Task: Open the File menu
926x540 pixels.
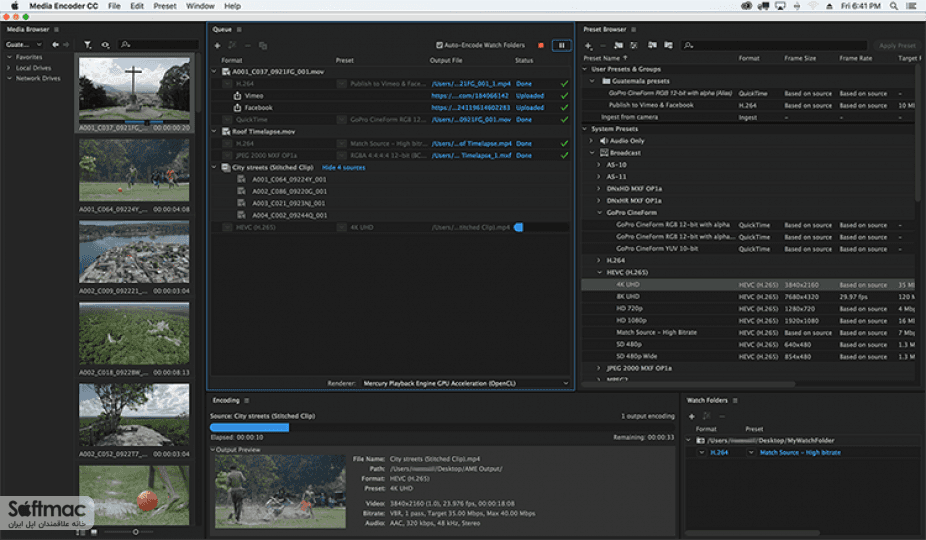Action: pyautogui.click(x=114, y=6)
